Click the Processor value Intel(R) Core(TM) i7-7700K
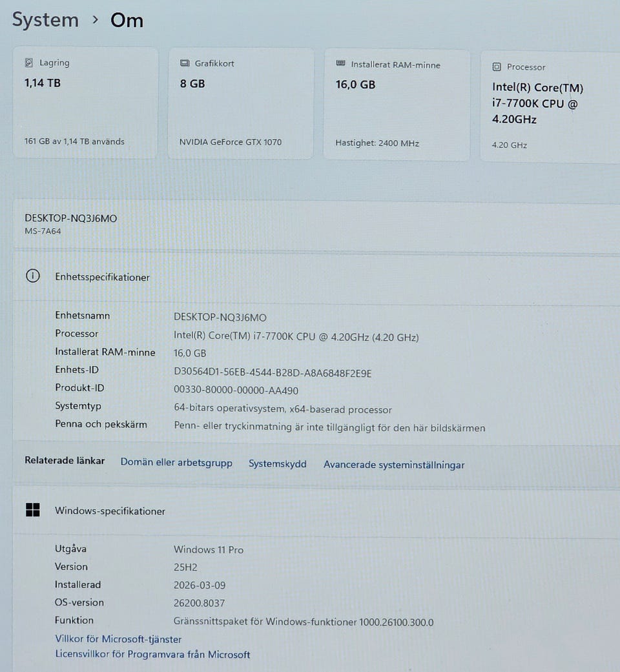 point(296,336)
